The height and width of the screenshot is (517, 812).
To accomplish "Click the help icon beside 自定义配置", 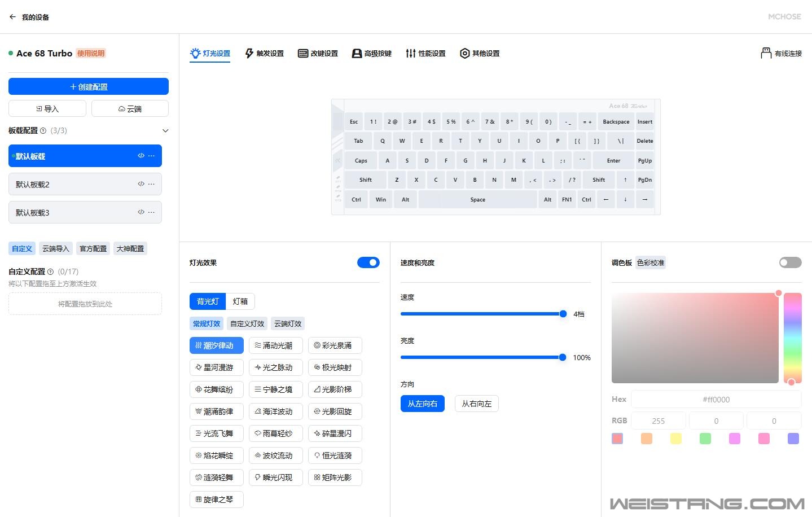I will click(x=51, y=272).
